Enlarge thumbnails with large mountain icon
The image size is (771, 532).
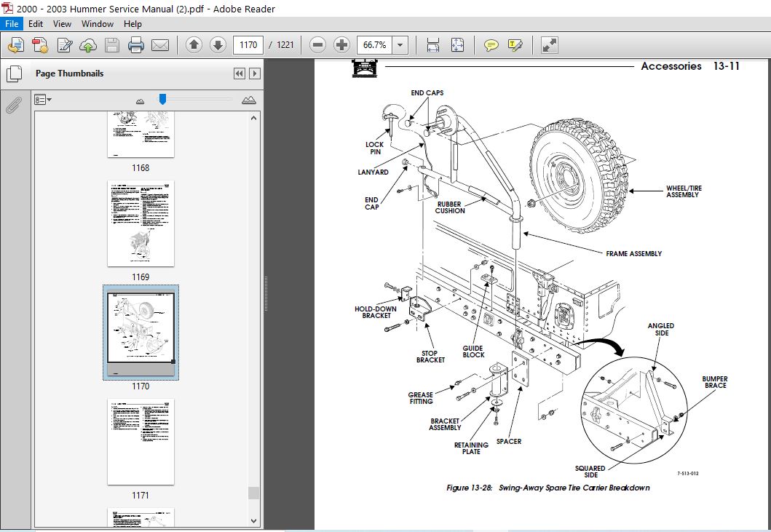coord(249,100)
